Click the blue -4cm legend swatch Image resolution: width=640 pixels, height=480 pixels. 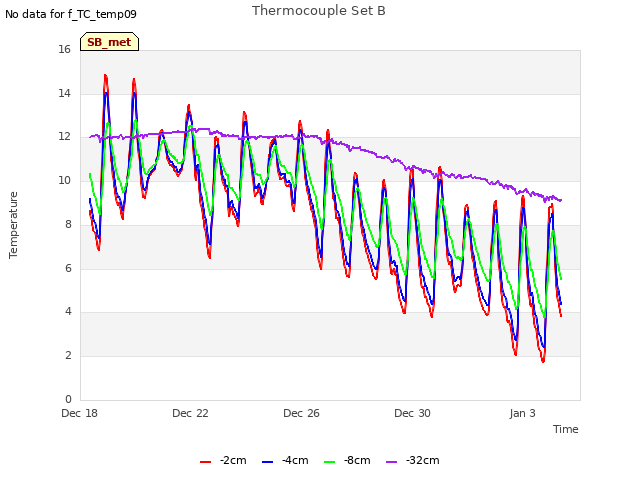pos(268,462)
